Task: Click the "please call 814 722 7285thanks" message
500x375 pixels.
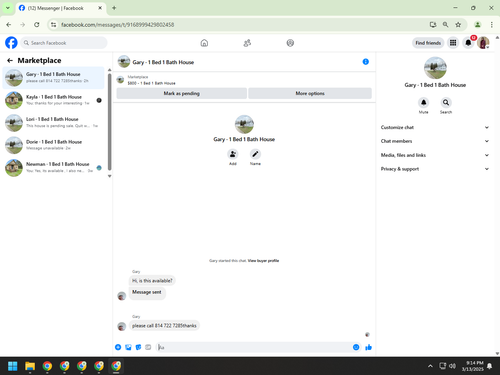Action: point(164,326)
